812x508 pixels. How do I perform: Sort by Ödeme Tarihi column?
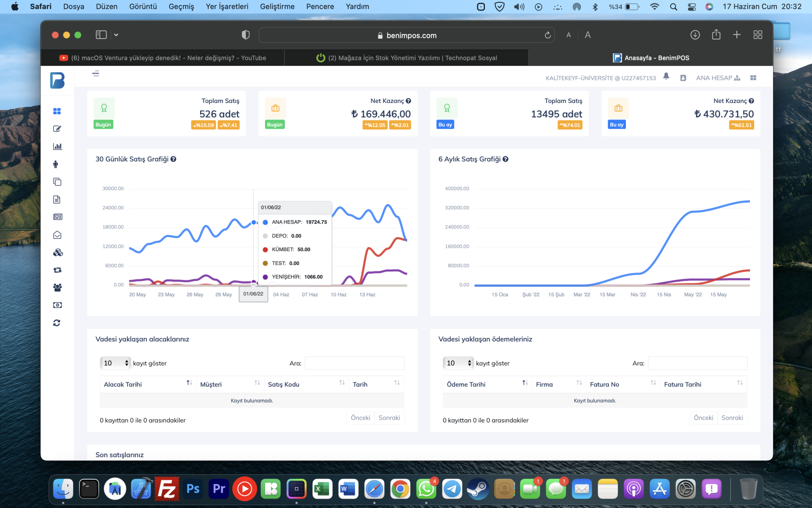point(487,384)
